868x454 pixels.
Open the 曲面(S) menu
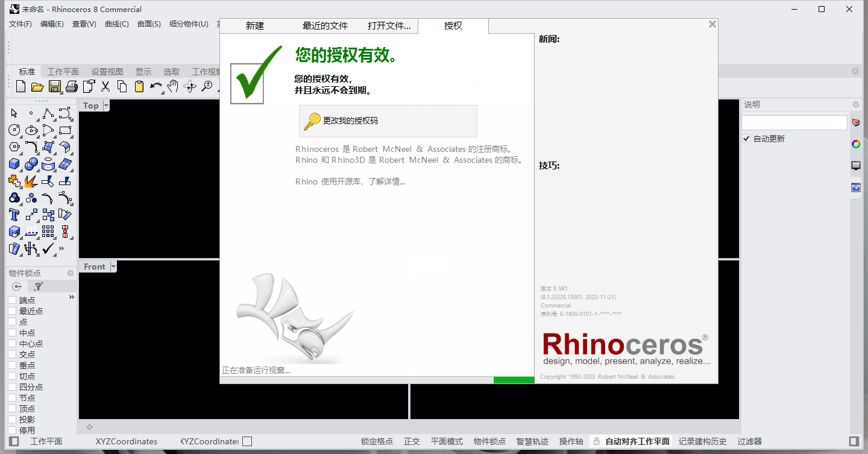pyautogui.click(x=149, y=24)
